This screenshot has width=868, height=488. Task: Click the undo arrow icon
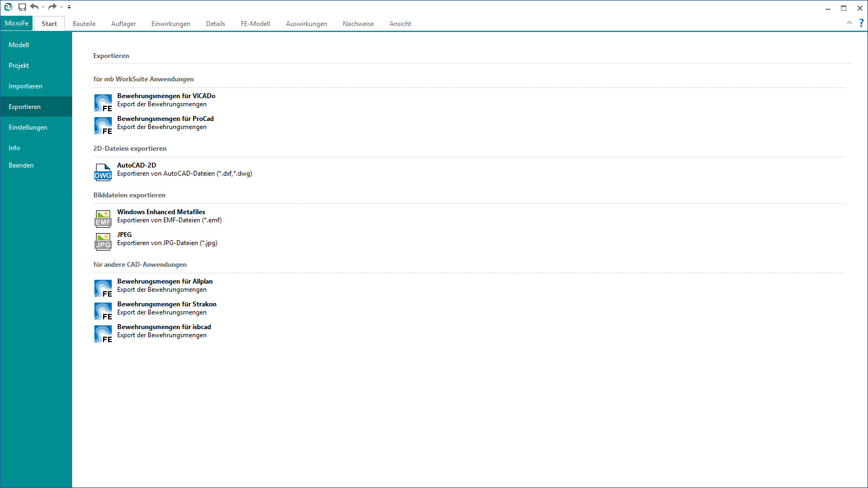coord(34,7)
